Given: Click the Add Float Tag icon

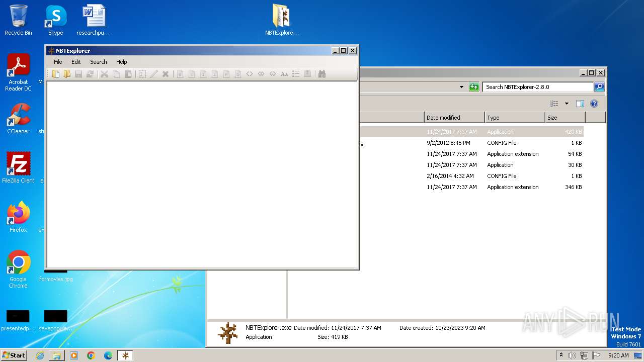Looking at the screenshot, I should pos(226,74).
